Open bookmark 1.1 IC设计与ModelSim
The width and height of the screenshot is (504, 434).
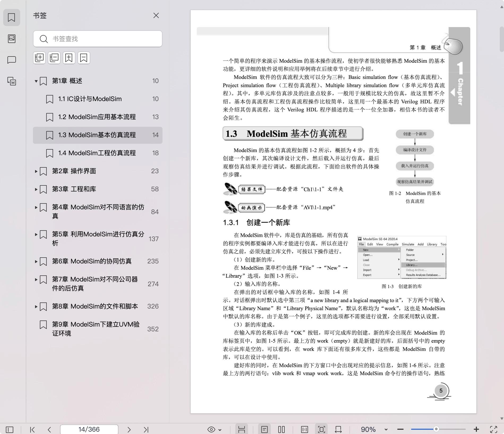[98, 99]
